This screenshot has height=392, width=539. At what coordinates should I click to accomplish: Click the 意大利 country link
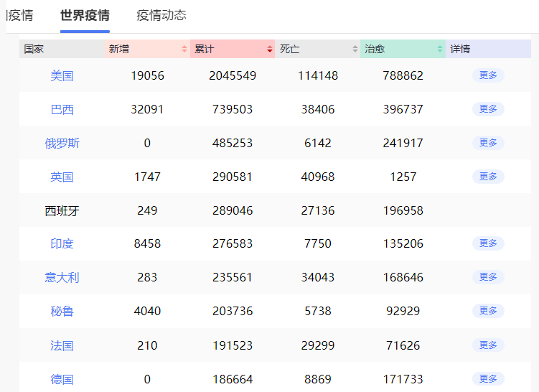(62, 277)
